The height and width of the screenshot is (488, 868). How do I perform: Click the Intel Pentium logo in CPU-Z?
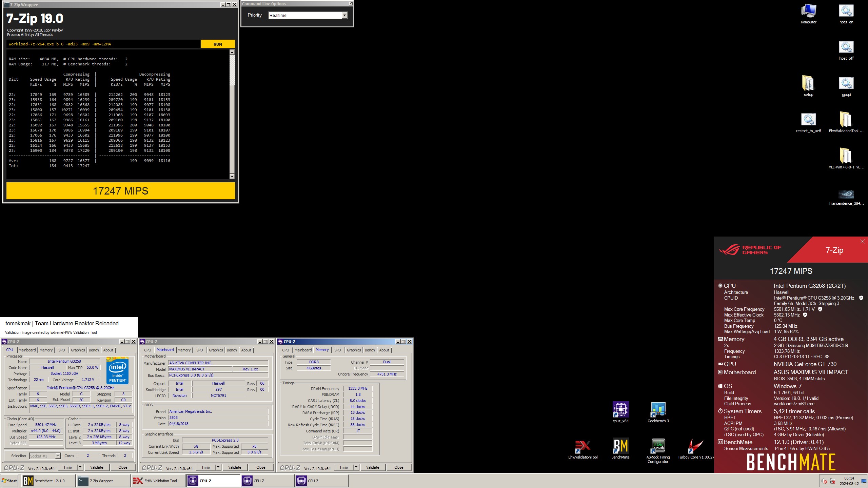click(117, 370)
